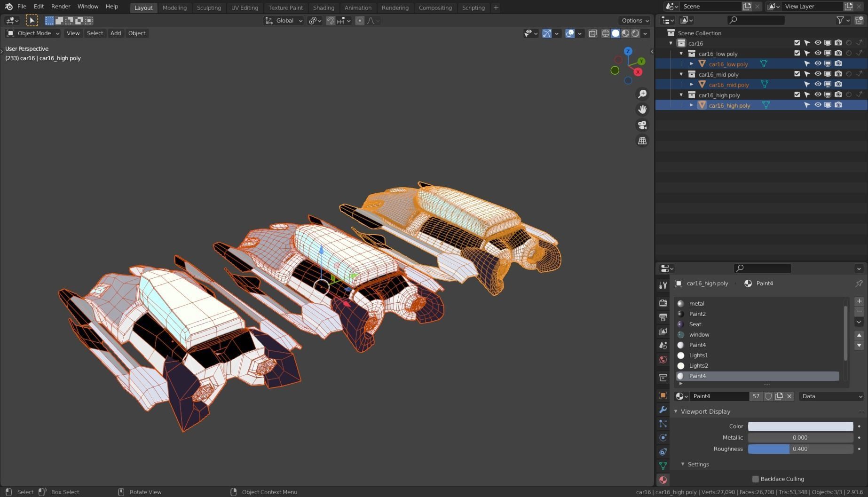Toggle snapping magnet in header

click(x=331, y=21)
